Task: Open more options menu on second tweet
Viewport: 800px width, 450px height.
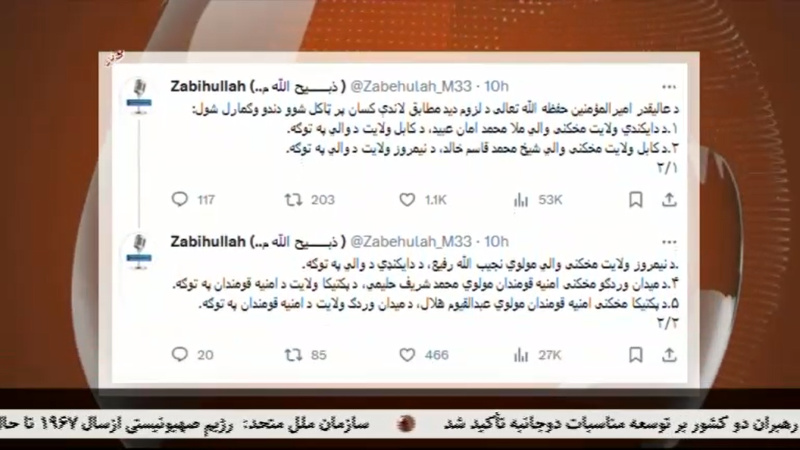Action: click(x=669, y=242)
